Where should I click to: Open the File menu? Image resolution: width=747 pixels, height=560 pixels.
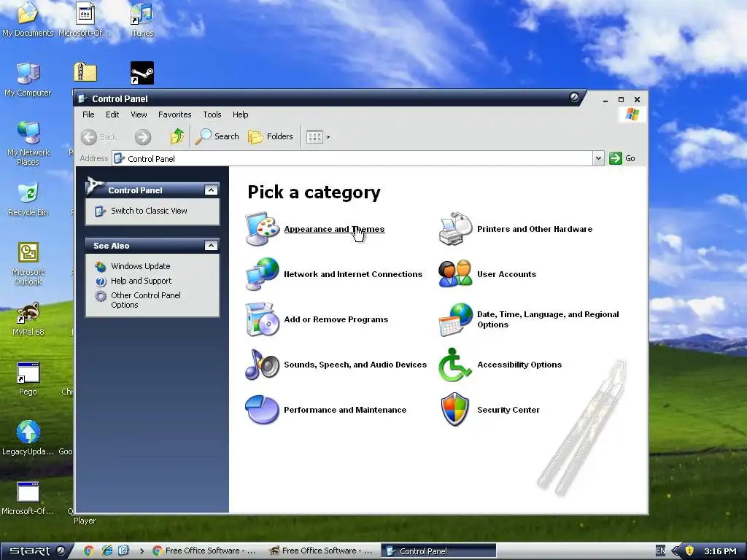[88, 114]
